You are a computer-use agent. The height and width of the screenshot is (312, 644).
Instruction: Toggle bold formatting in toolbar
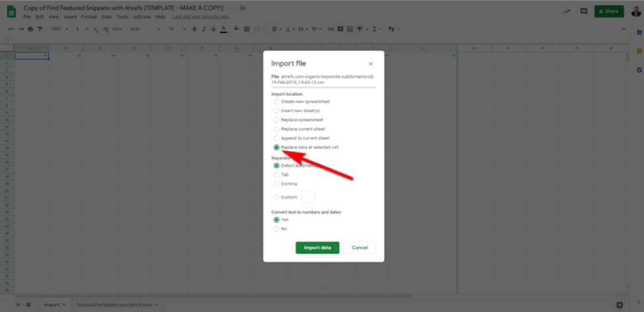click(194, 29)
